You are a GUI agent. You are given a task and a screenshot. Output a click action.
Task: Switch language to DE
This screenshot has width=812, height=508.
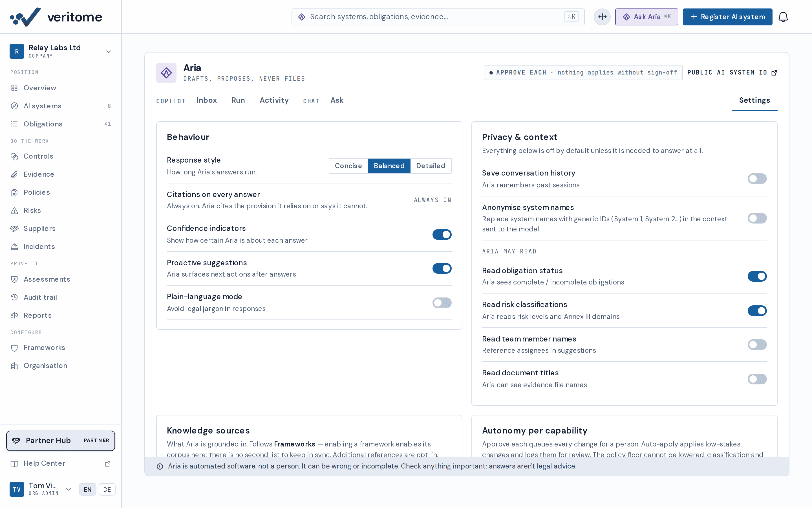[x=107, y=490]
